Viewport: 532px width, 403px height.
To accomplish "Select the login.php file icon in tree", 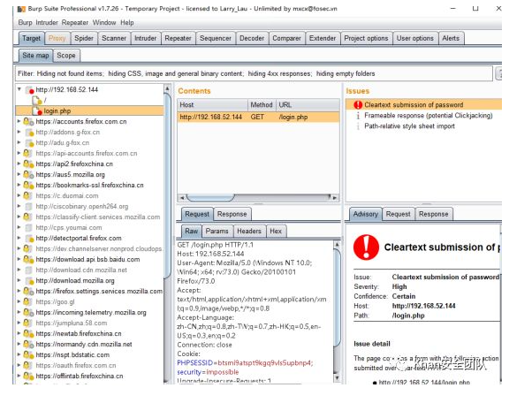I will tap(37, 111).
